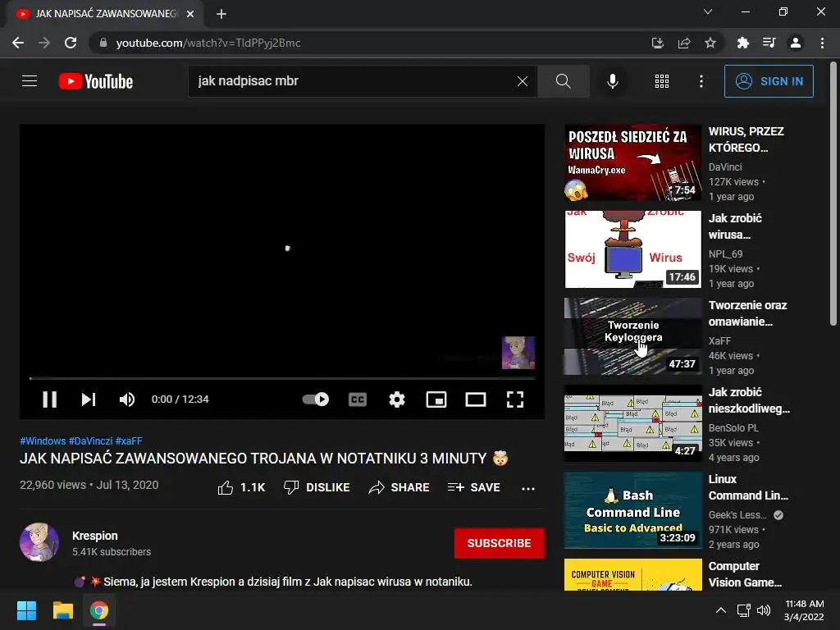
Task: Close the YouTube browser tab
Action: 190,14
